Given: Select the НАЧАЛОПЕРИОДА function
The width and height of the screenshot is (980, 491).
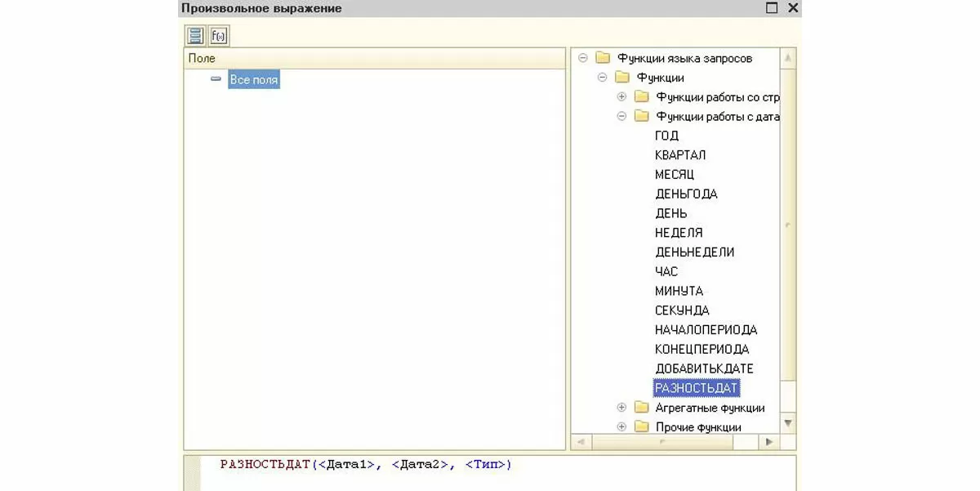Looking at the screenshot, I should [706, 330].
